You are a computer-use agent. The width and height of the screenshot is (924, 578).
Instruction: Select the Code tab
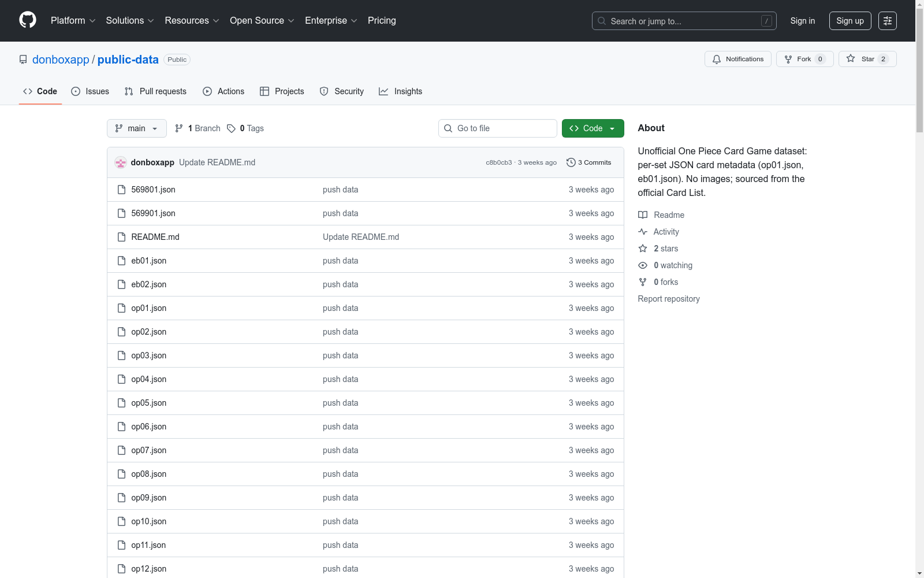[40, 91]
